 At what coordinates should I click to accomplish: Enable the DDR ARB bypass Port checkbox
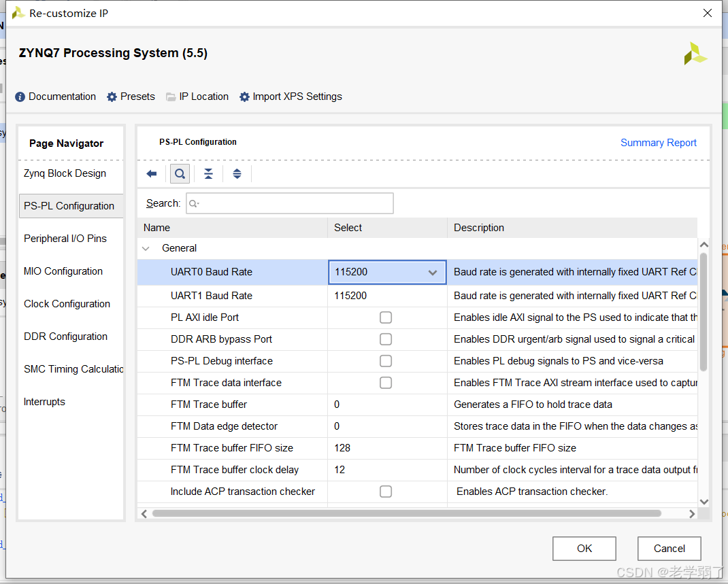[x=386, y=339]
